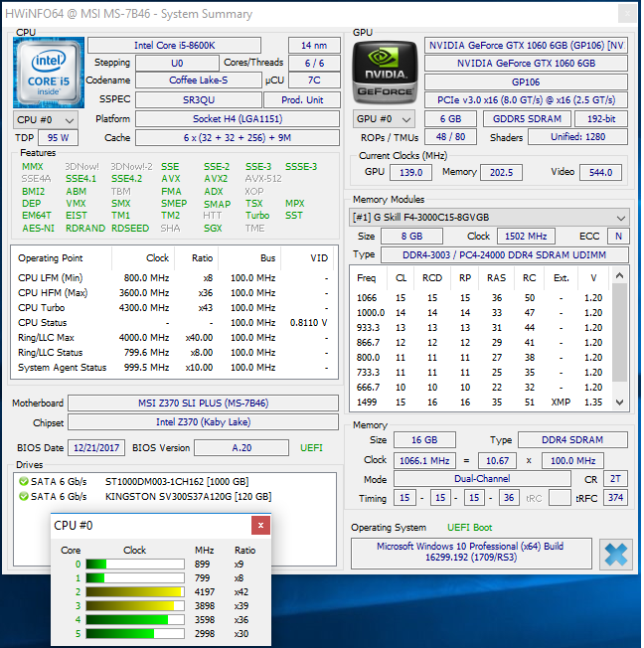Click the KINGSTON SV300S37A120G drive entry
Image resolution: width=644 pixels, height=648 pixels.
tap(189, 497)
